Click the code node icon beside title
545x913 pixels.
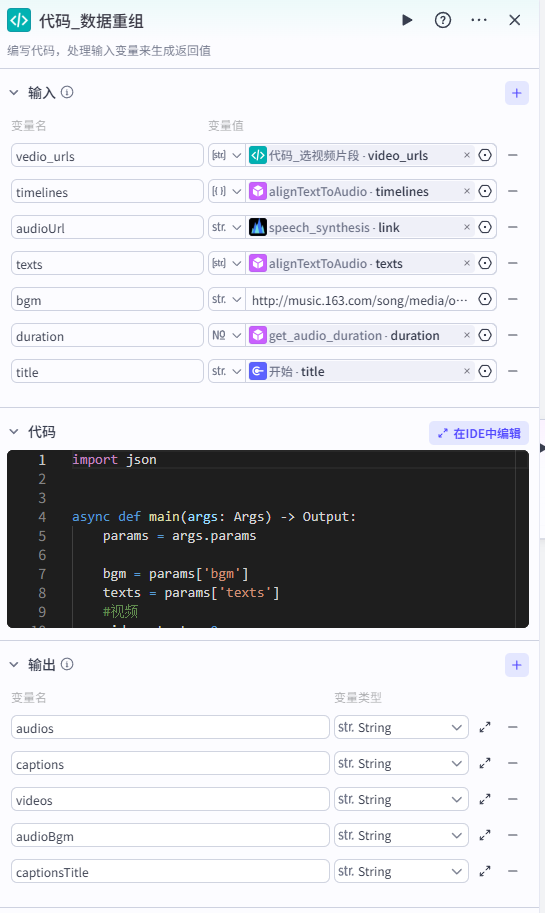(x=19, y=20)
